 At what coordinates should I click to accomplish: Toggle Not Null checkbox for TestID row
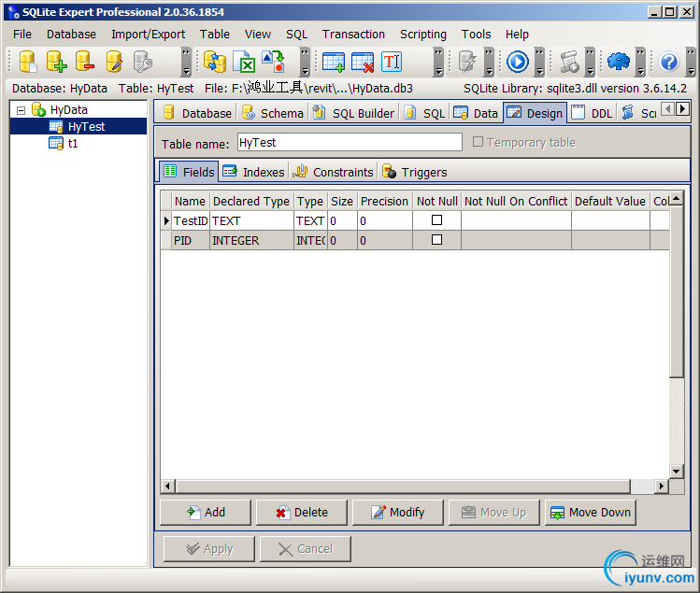click(437, 220)
